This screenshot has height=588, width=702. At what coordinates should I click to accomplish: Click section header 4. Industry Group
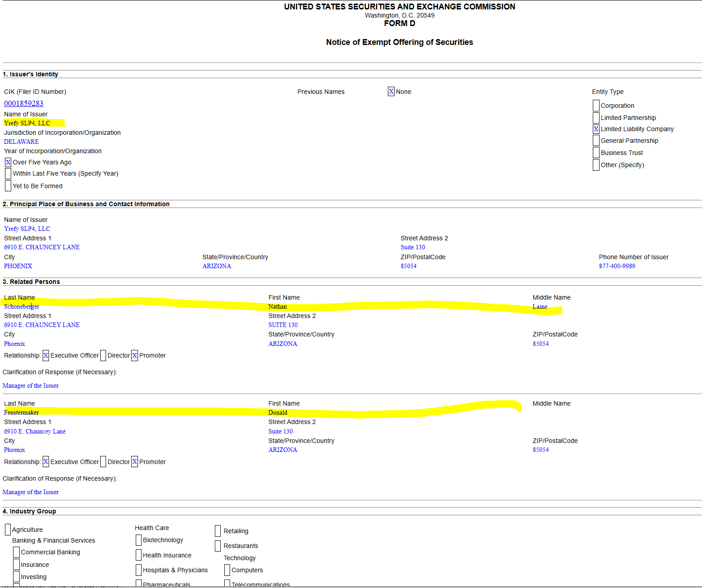point(30,511)
